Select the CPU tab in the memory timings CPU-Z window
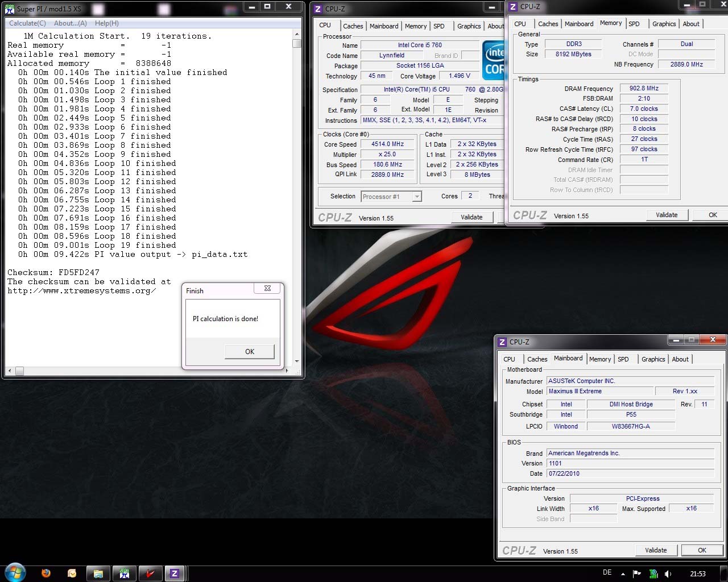 click(520, 24)
